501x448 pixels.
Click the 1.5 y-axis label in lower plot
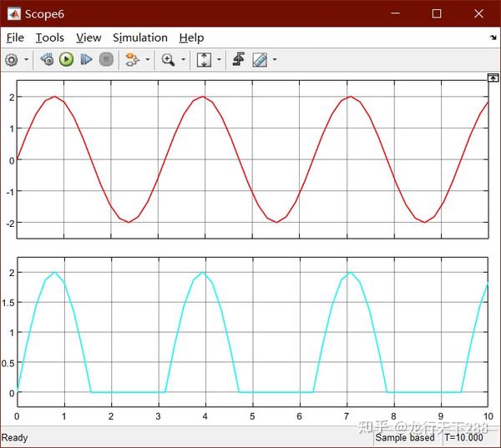pos(8,302)
